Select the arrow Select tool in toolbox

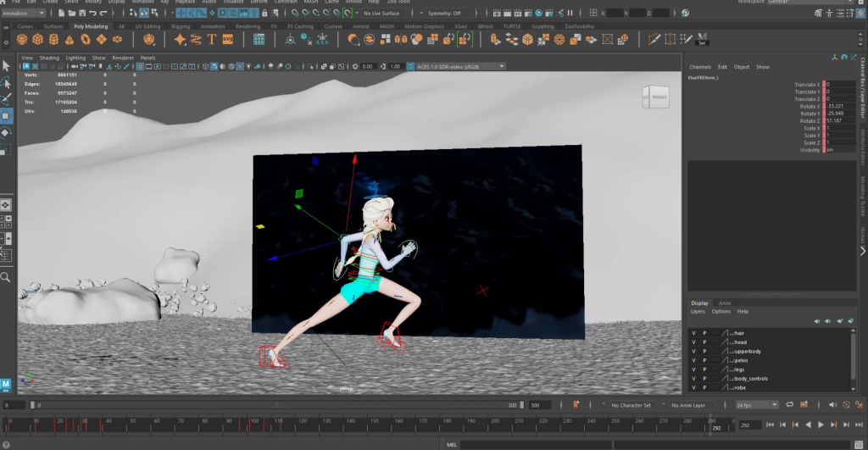(x=6, y=66)
